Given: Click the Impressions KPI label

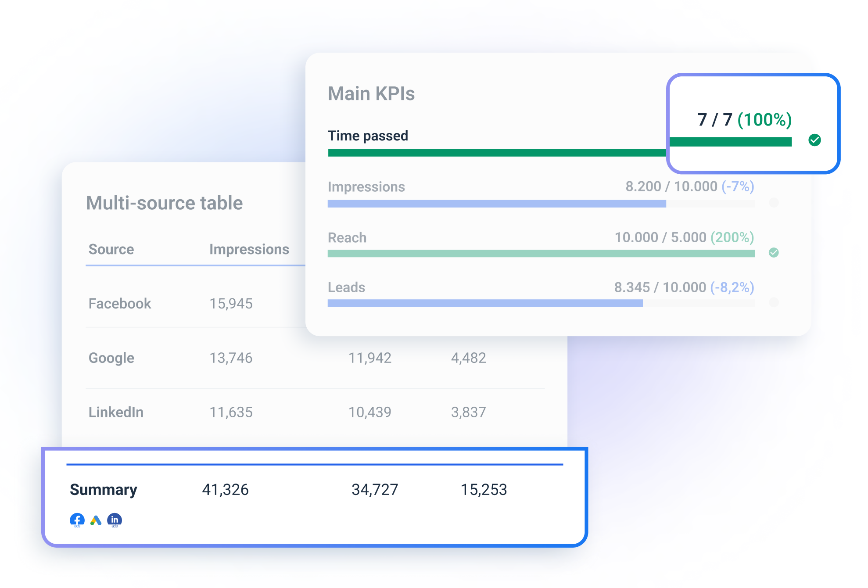Looking at the screenshot, I should (366, 187).
